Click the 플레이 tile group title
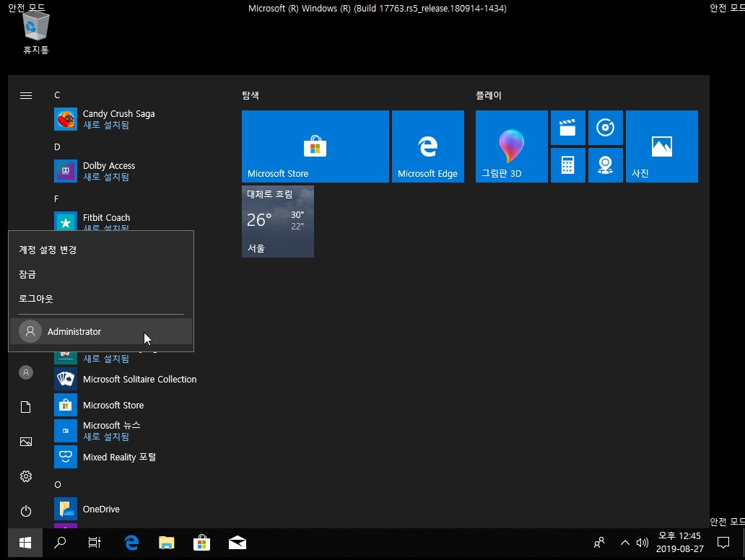 coord(489,95)
